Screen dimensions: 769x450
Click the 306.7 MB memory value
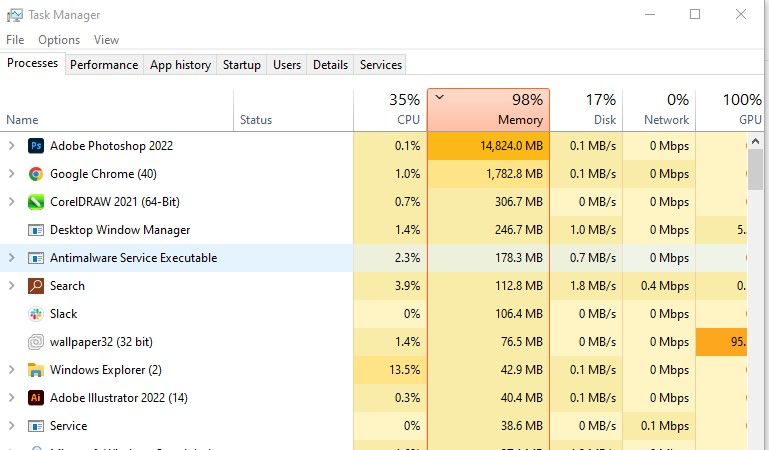click(x=518, y=202)
